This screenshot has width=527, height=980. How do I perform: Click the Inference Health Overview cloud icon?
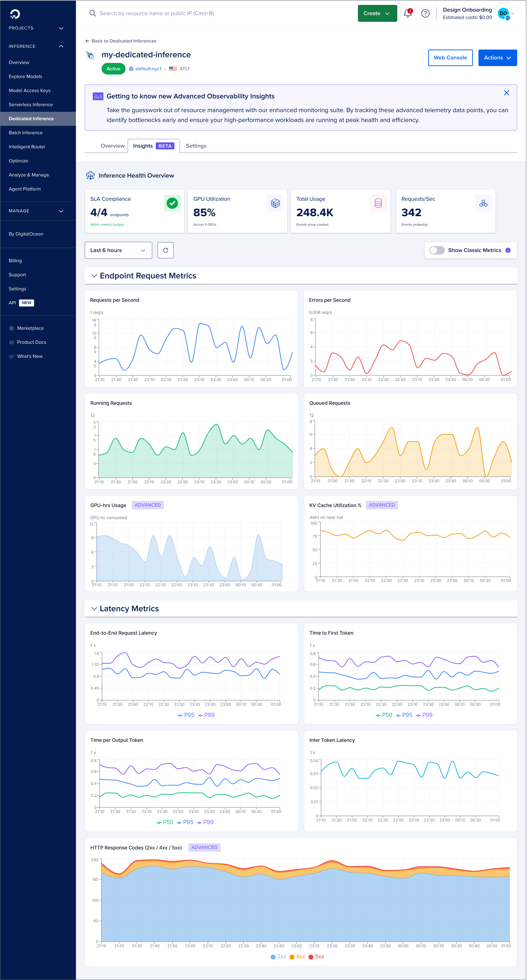pyautogui.click(x=90, y=175)
